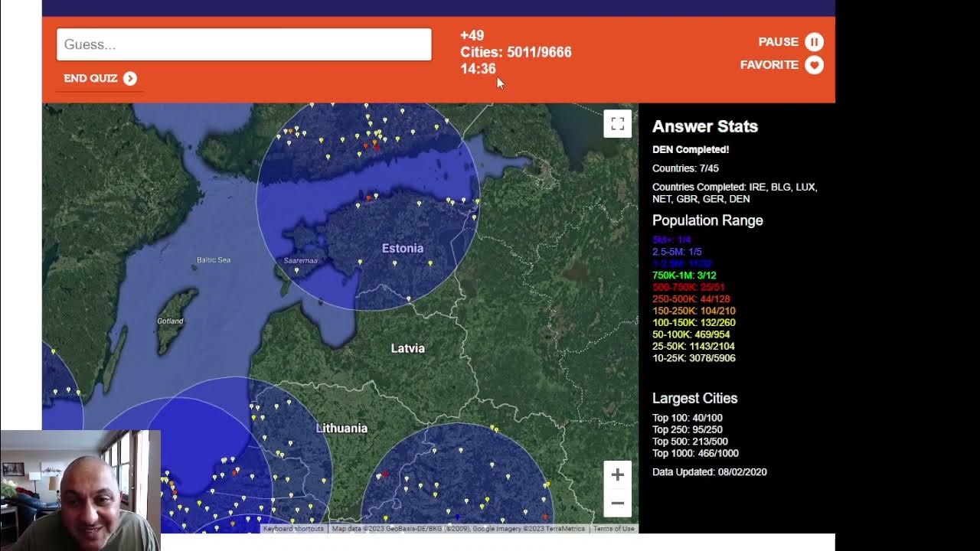This screenshot has height=551, width=980.
Task: Click the 150-250K: 104/210 row
Action: (x=694, y=311)
